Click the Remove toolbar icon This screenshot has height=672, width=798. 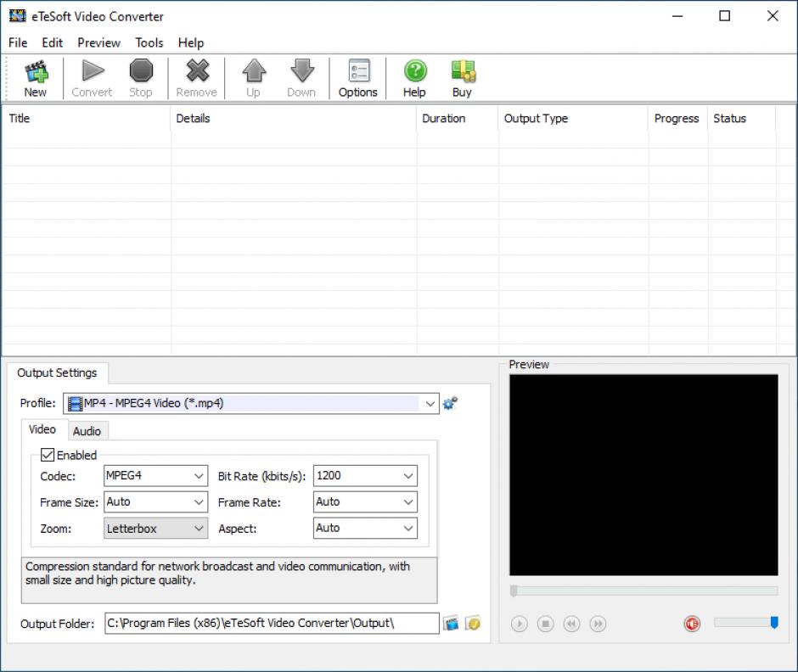tap(197, 78)
